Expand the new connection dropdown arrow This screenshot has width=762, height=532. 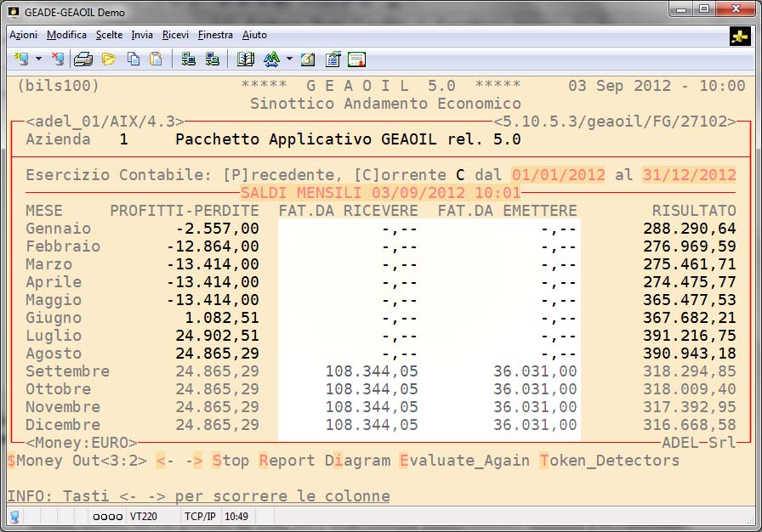[x=39, y=59]
